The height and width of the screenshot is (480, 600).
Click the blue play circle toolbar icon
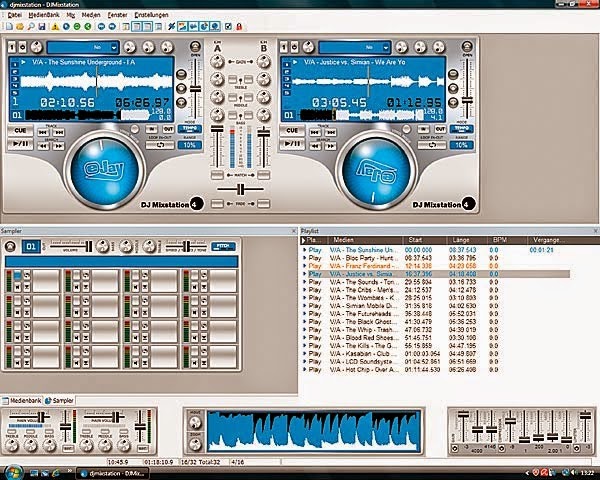66,26
